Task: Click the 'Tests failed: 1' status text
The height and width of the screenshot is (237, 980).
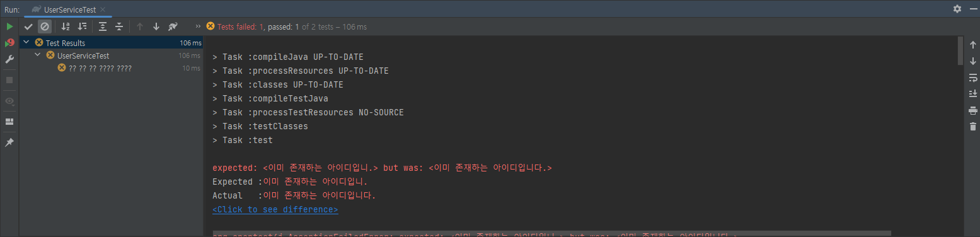Action: (240, 27)
